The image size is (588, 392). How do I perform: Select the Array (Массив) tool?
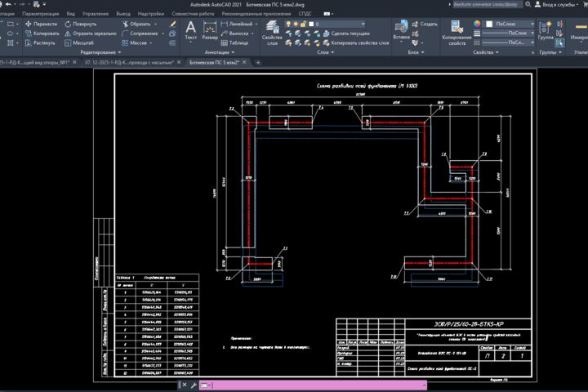tap(135, 42)
